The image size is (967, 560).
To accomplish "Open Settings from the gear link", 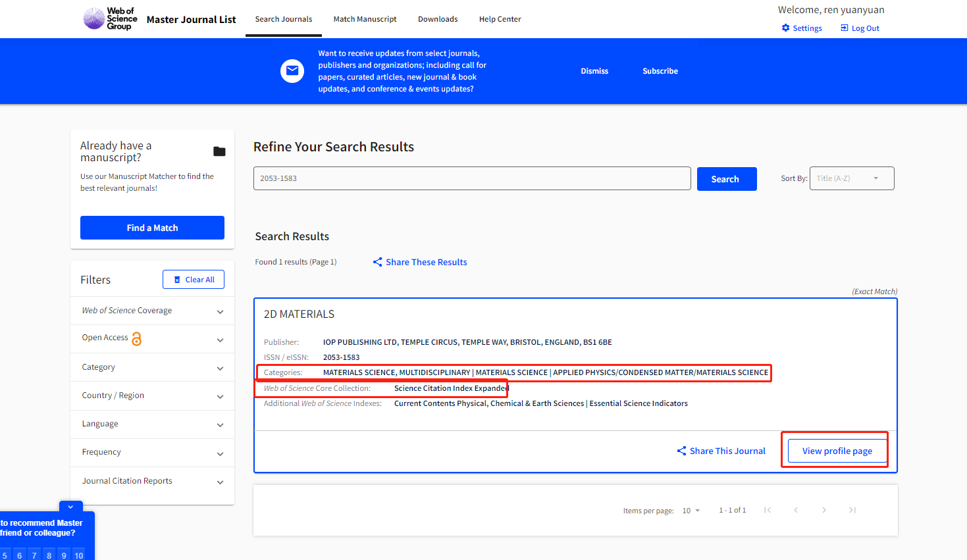I will (802, 28).
